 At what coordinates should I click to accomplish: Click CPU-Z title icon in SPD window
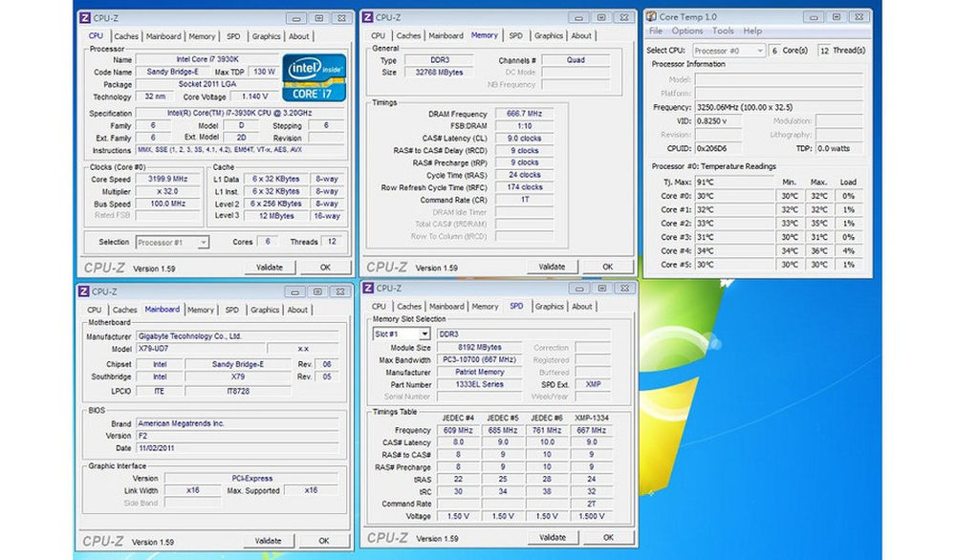coord(366,288)
